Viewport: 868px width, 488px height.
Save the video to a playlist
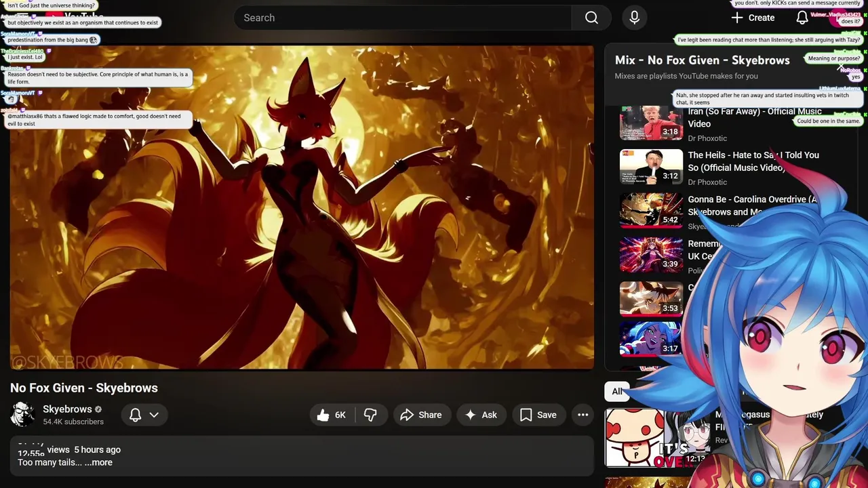point(538,415)
